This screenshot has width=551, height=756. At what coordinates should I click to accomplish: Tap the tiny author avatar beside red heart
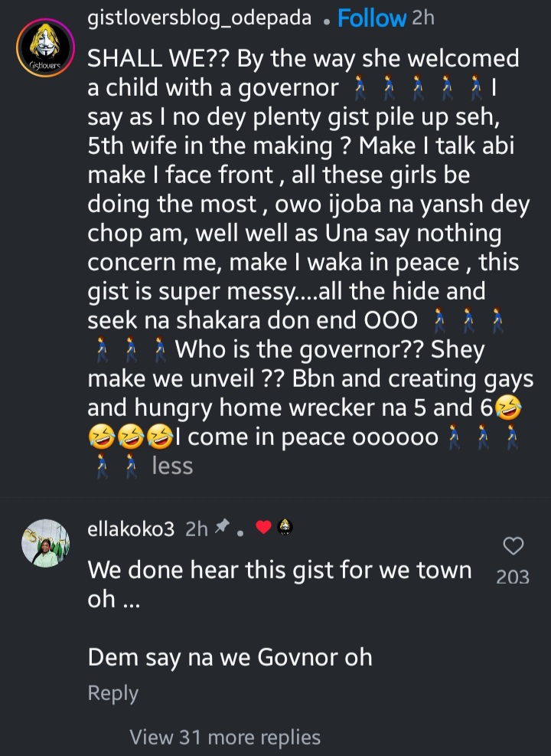click(x=284, y=527)
